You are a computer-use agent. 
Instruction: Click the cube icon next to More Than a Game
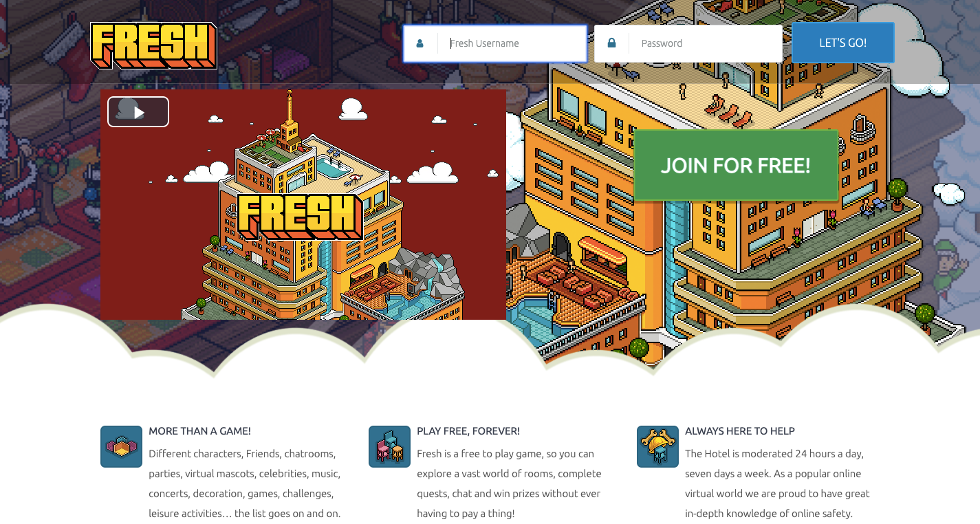pyautogui.click(x=121, y=446)
